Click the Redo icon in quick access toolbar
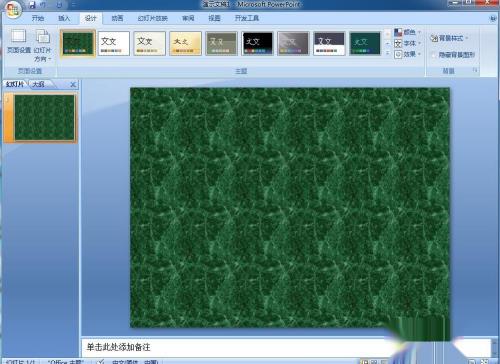 pos(59,5)
